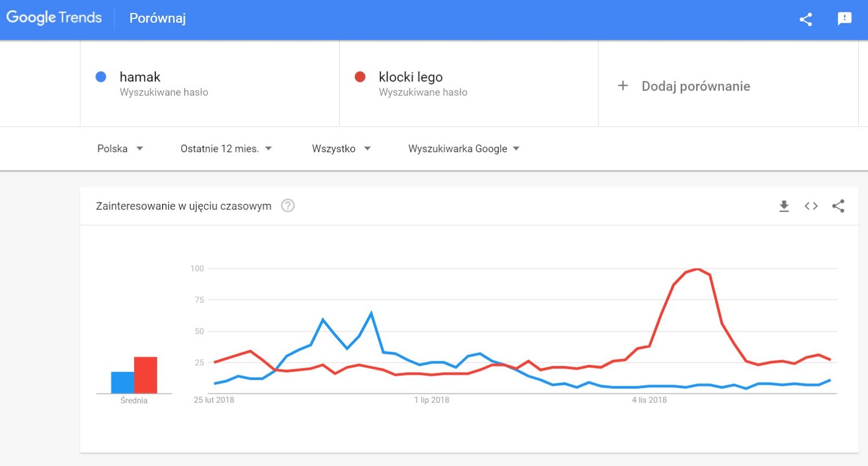Image resolution: width=868 pixels, height=466 pixels.
Task: Click the embed code icon on the chart
Action: (811, 206)
